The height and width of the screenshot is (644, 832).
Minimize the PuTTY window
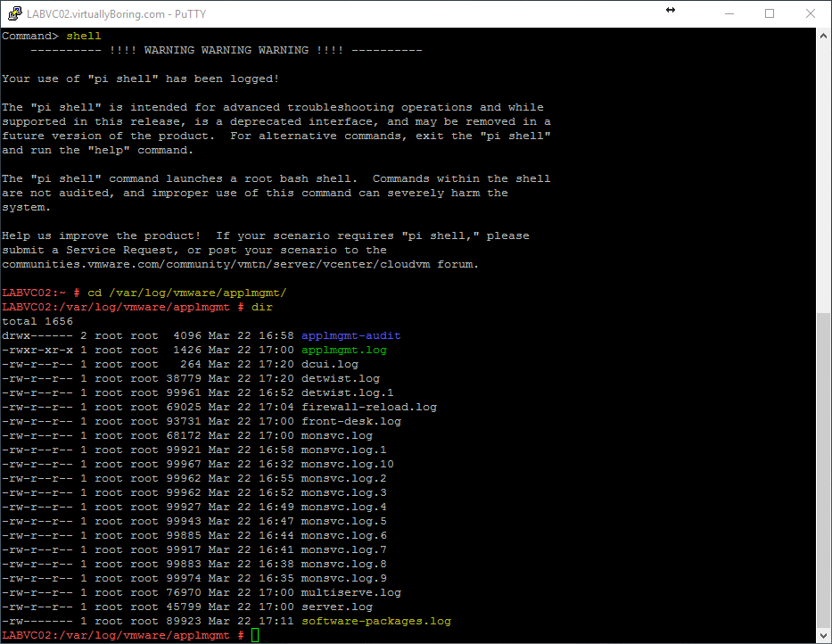[x=729, y=13]
